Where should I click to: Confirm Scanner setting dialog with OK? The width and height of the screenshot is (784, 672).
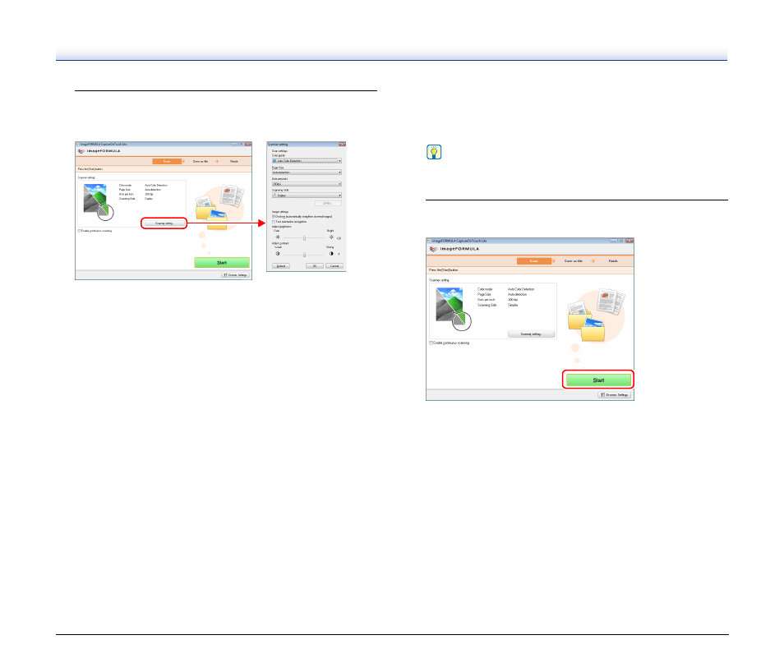[315, 266]
